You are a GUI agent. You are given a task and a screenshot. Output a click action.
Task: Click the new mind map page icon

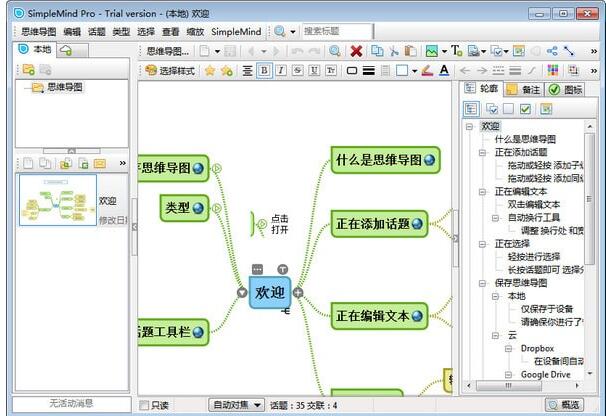[28, 164]
